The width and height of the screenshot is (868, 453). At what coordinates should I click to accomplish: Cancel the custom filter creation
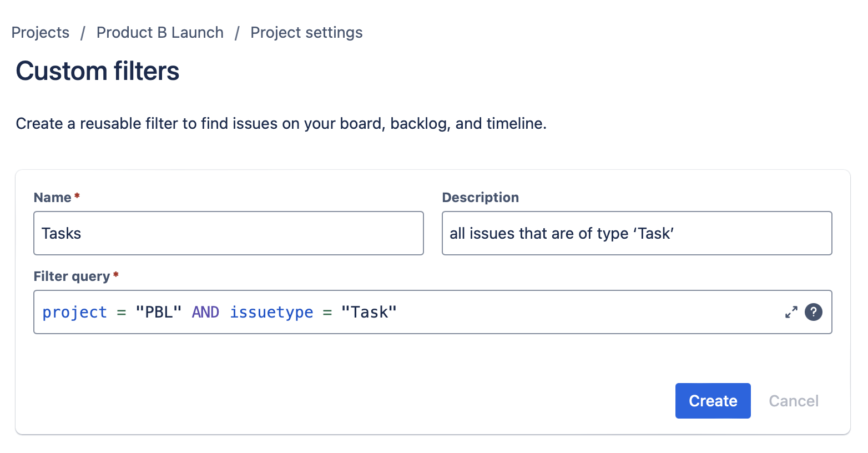(x=794, y=401)
